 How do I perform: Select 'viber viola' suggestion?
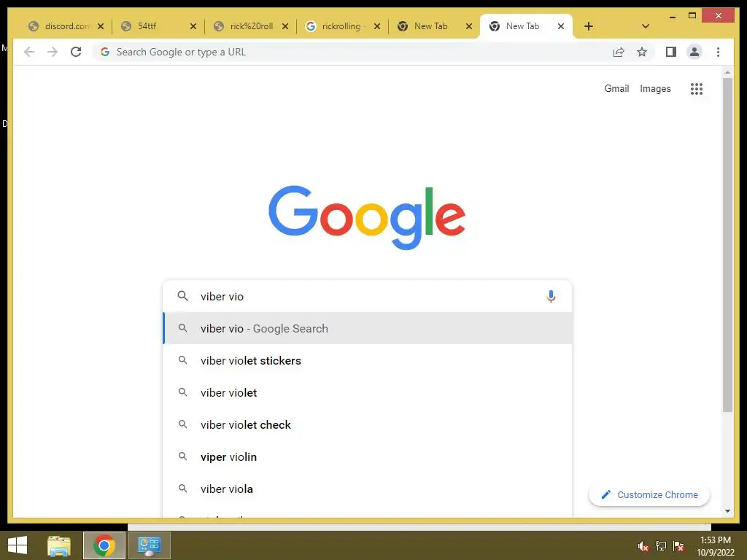coord(368,489)
